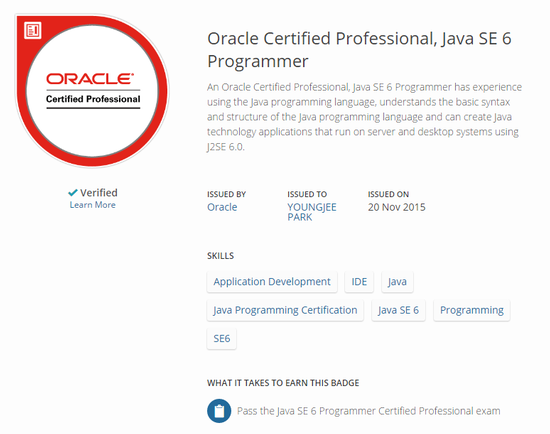Click the Verified checkmark icon

[x=73, y=193]
